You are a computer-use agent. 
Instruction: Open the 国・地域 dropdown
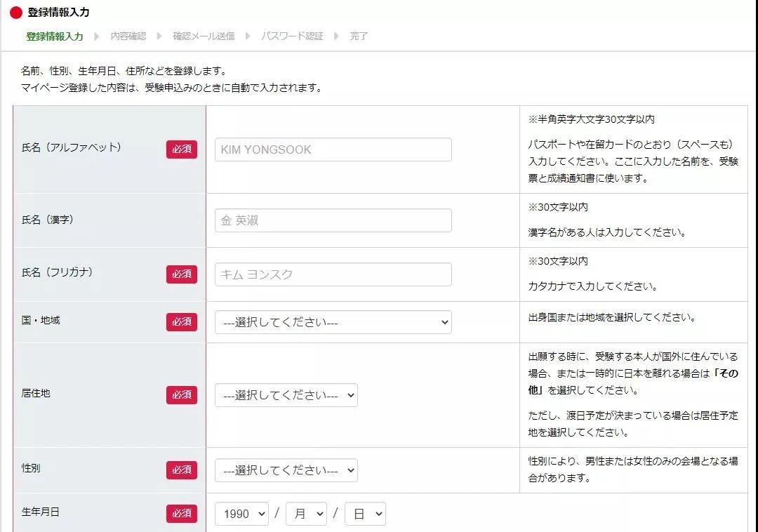(x=333, y=322)
